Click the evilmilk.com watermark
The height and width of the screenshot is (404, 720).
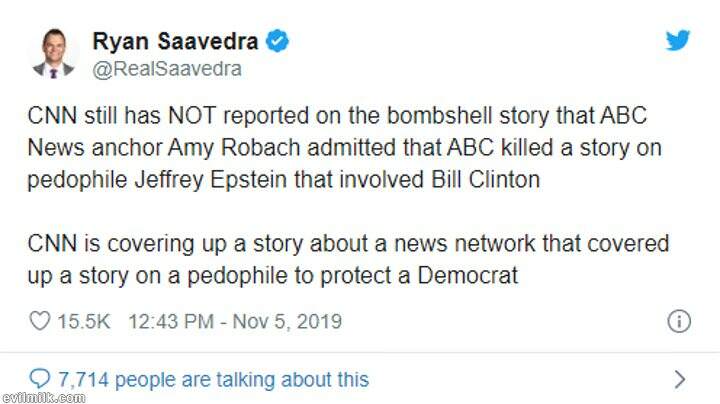42,397
